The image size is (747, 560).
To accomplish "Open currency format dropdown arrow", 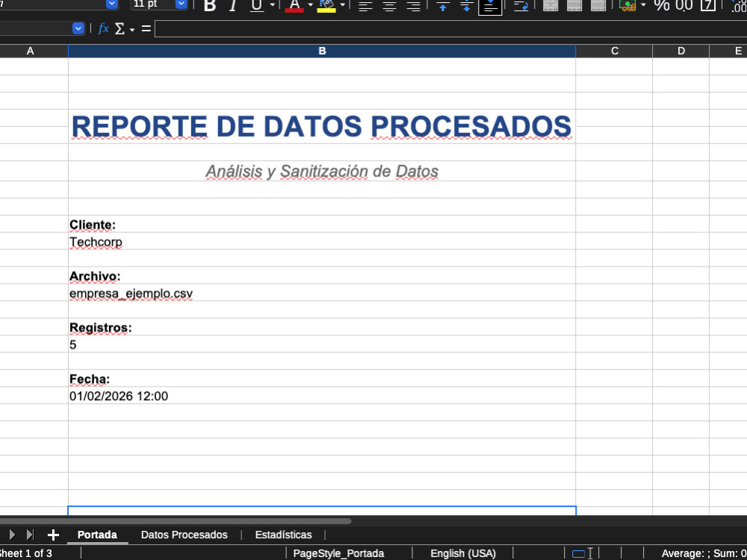I will [x=643, y=5].
